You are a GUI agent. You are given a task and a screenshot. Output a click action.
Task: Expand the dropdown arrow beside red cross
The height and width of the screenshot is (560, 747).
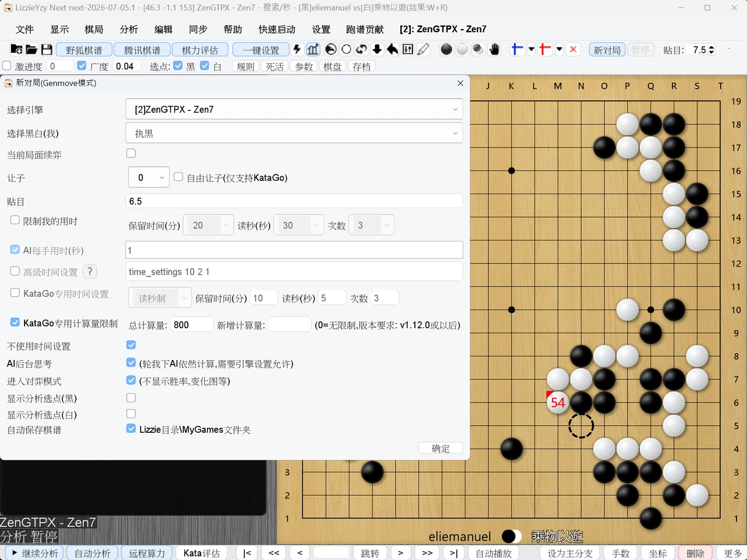[x=559, y=50]
